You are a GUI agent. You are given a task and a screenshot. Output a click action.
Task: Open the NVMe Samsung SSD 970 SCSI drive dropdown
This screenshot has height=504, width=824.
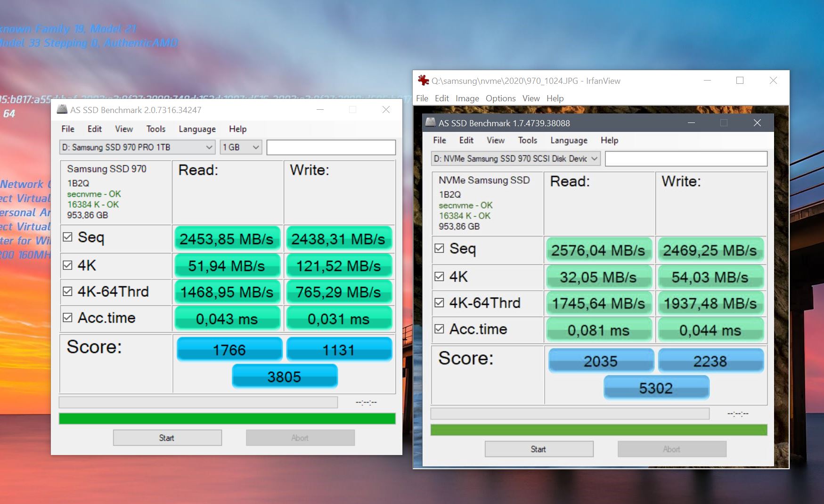(x=515, y=159)
